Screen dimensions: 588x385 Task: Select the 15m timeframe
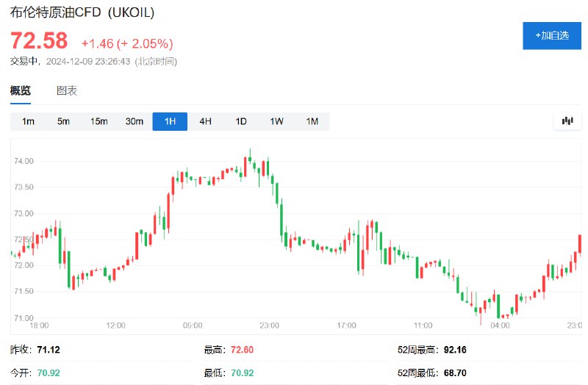coord(99,121)
